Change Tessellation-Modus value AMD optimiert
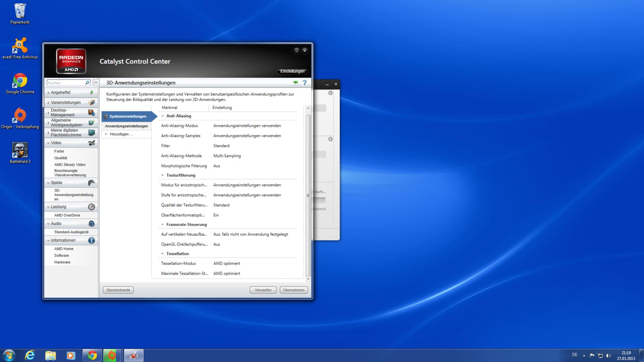 pyautogui.click(x=227, y=264)
